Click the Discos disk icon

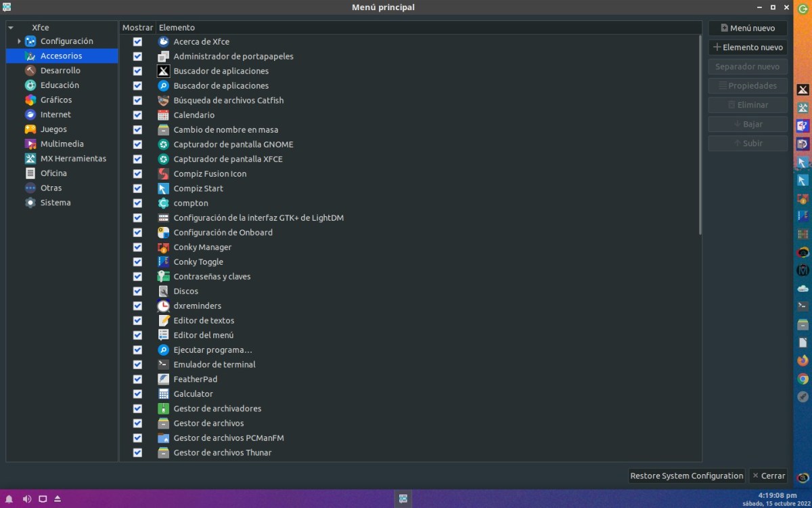[163, 291]
